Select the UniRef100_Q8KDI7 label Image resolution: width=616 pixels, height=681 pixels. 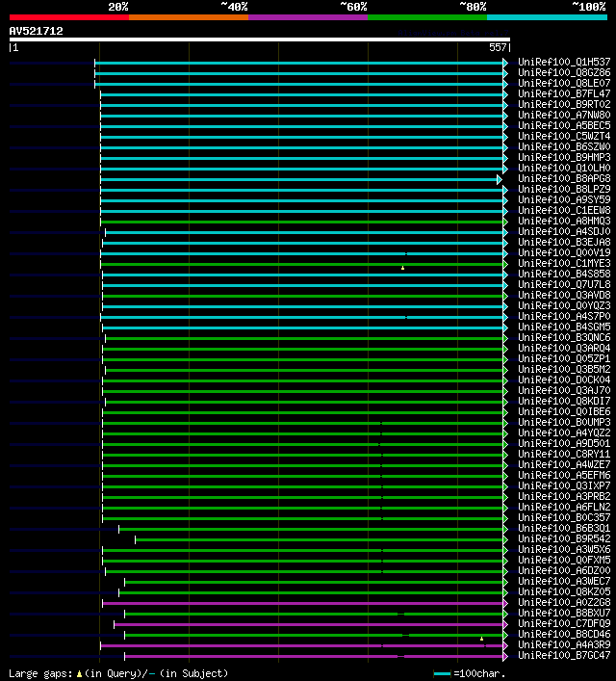[564, 402]
